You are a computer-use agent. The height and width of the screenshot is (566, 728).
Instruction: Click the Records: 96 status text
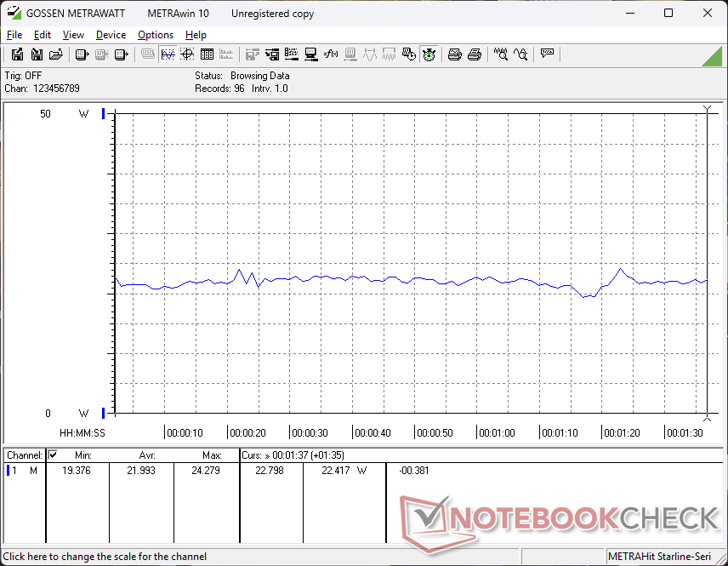219,89
